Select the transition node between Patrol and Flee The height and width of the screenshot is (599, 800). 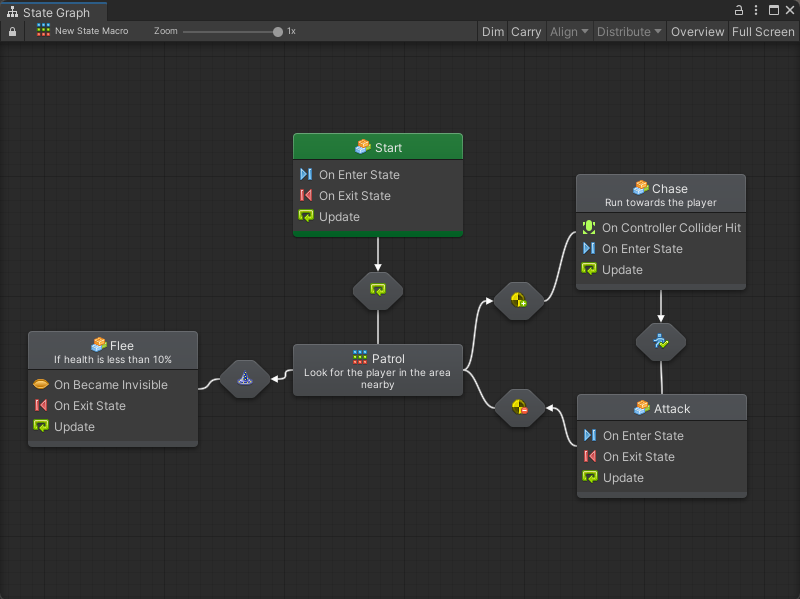pyautogui.click(x=244, y=379)
